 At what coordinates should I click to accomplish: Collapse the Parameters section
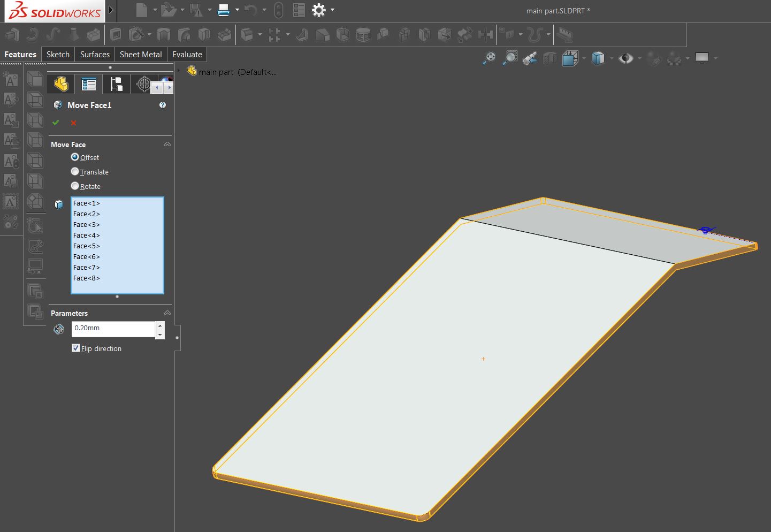point(167,313)
